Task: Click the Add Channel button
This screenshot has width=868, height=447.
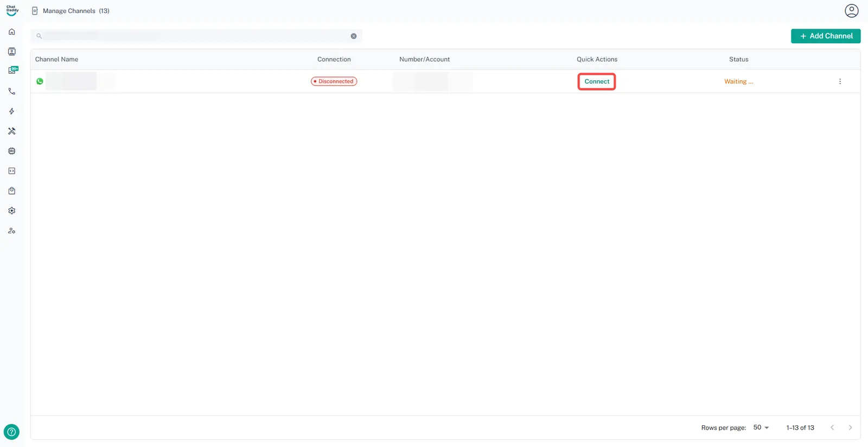Action: [825, 36]
